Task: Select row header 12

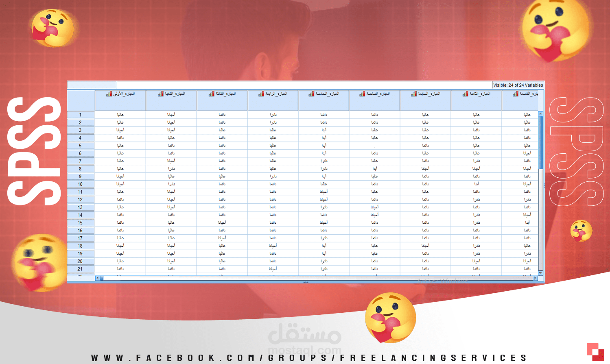Action: 81,200
